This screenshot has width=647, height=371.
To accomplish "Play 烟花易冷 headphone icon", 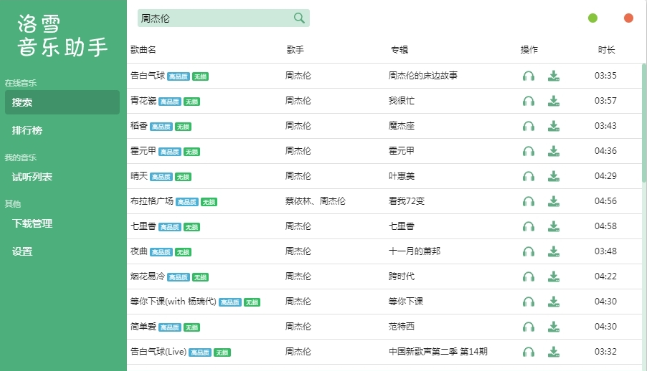I will 529,276.
